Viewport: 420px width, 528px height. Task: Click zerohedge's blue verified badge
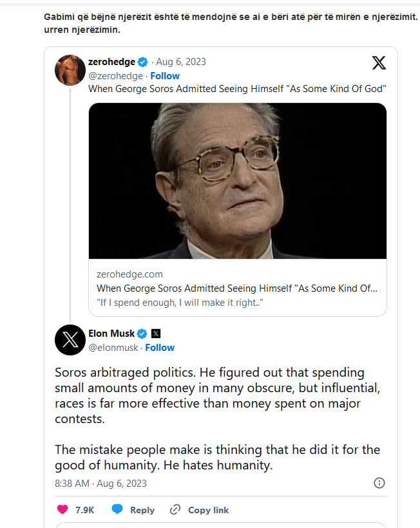click(144, 62)
